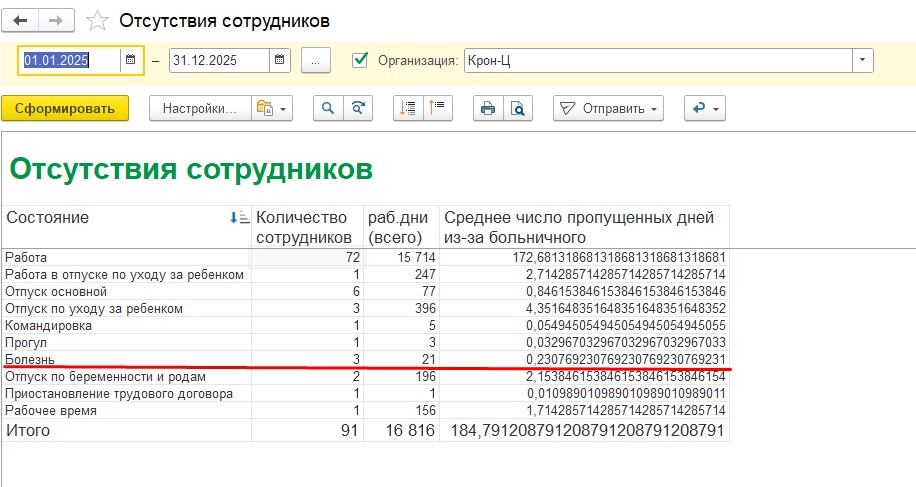Open period selection with ellipsis button
The height and width of the screenshot is (487, 916).
coord(315,60)
